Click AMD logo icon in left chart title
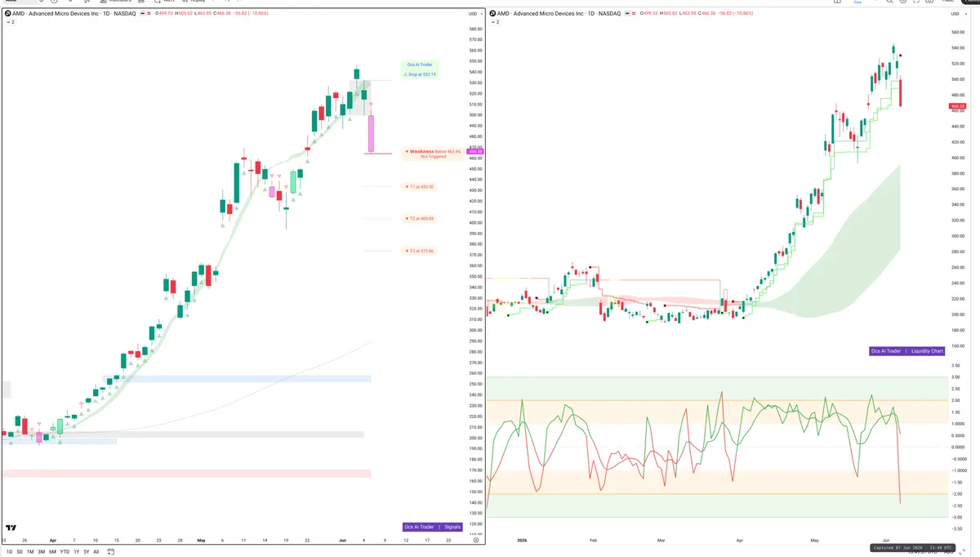The height and width of the screenshot is (557, 980). (x=8, y=14)
